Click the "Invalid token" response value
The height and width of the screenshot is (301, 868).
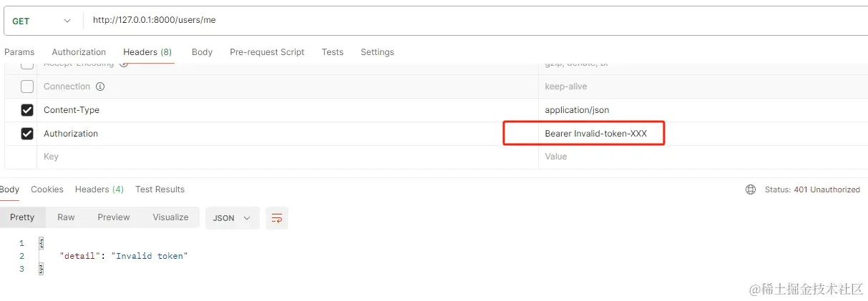tap(149, 256)
